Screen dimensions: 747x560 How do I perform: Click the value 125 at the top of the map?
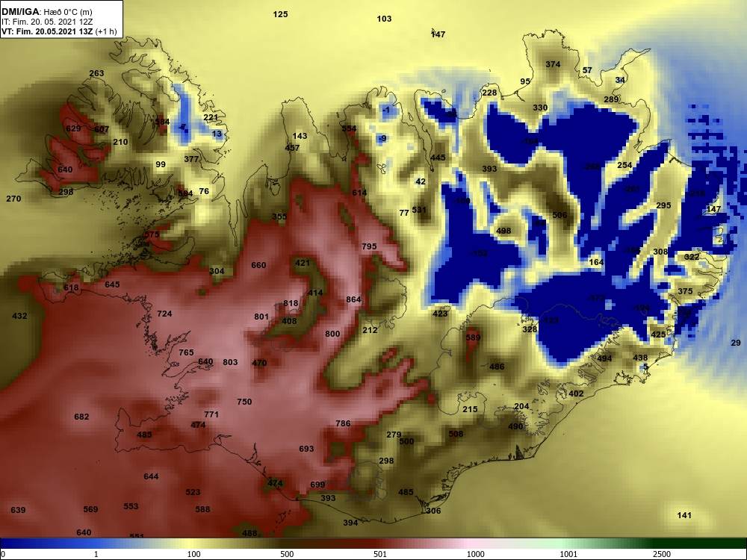[x=281, y=14]
